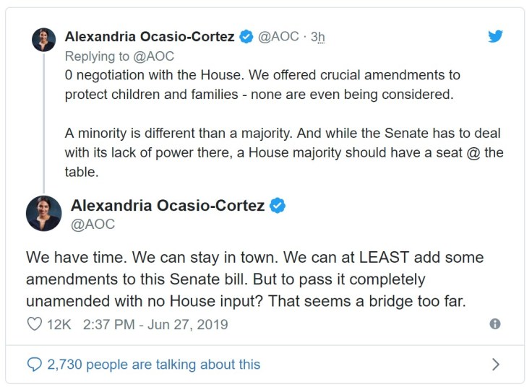Click the 12K like count

pyautogui.click(x=59, y=324)
